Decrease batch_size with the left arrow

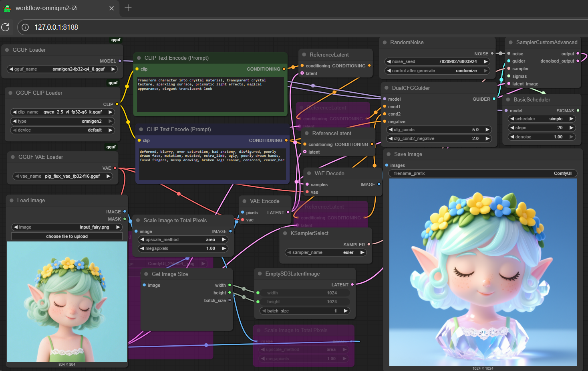(x=264, y=311)
